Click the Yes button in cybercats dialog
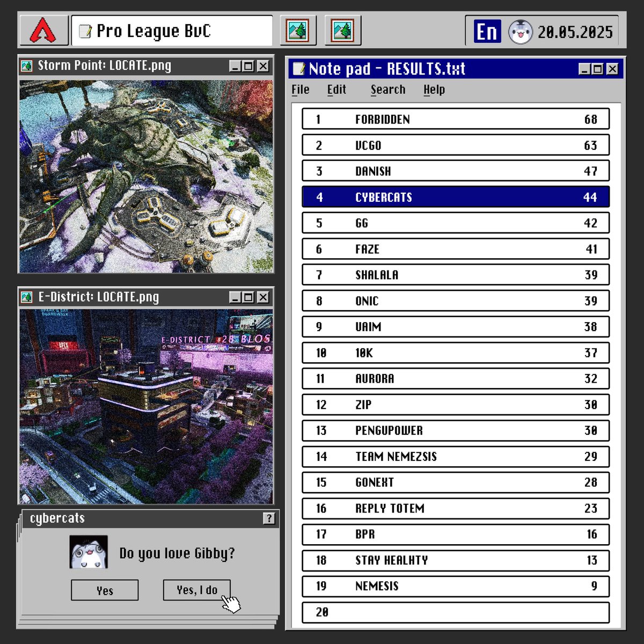The height and width of the screenshot is (644, 644). pyautogui.click(x=105, y=590)
